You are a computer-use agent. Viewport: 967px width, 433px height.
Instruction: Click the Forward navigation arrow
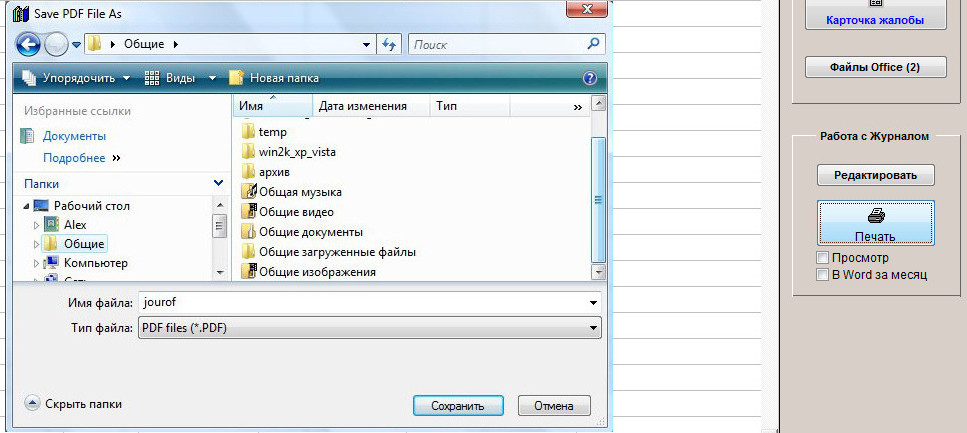(56, 44)
